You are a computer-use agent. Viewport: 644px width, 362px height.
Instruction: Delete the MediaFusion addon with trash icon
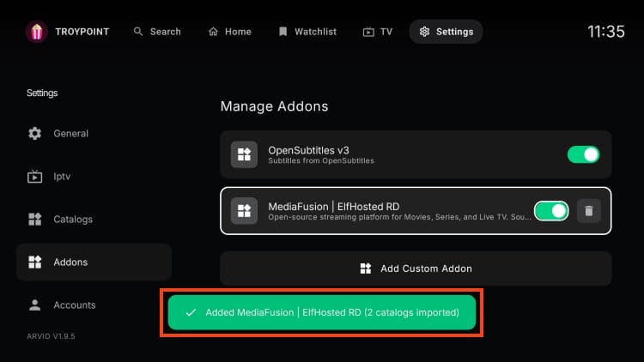588,211
